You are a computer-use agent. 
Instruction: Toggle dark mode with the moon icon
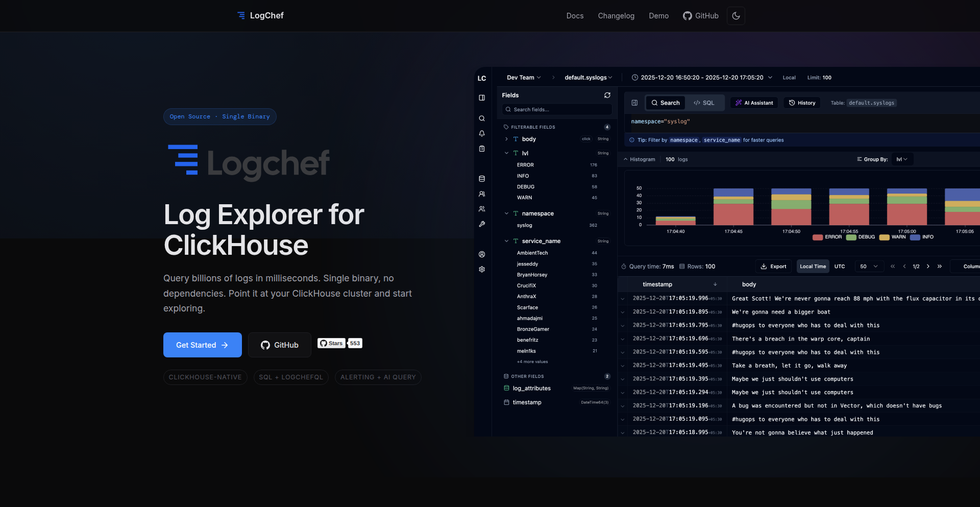[x=736, y=15]
